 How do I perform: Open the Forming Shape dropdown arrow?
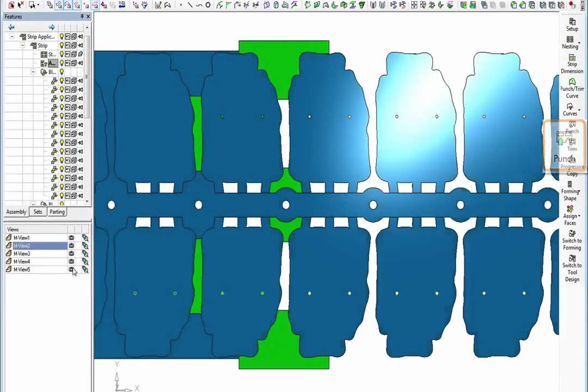click(x=580, y=191)
